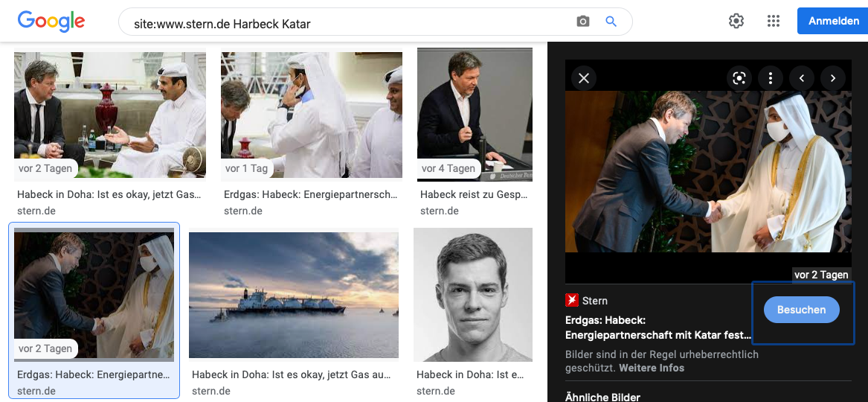Open the Weitere Infos link
The height and width of the screenshot is (402, 868).
pos(652,368)
